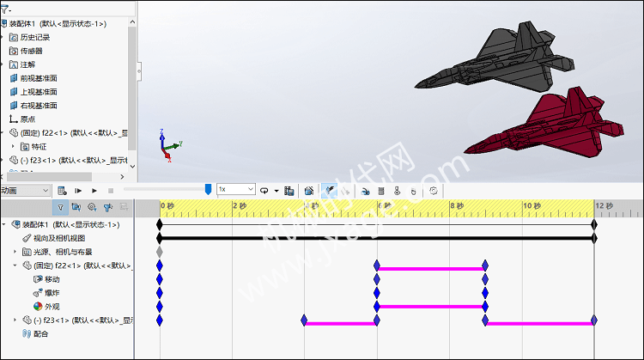Play animation from start

click(x=78, y=191)
